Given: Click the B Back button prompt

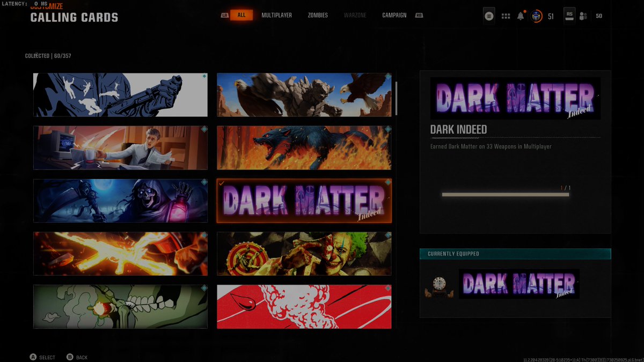Looking at the screenshot, I should pos(77,357).
